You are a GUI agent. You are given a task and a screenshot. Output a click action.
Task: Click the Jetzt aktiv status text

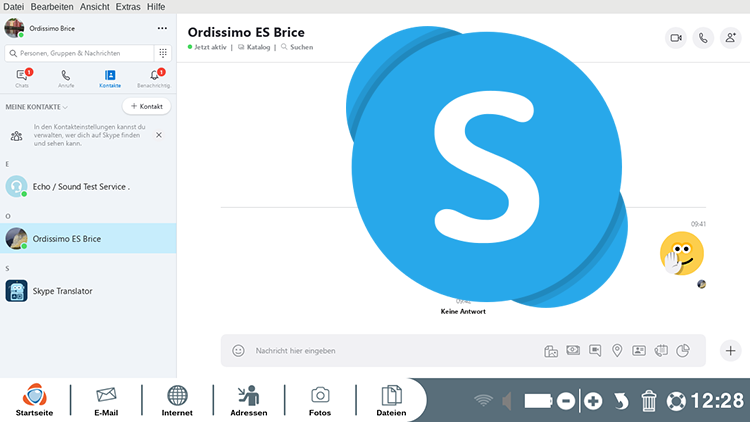click(x=210, y=47)
